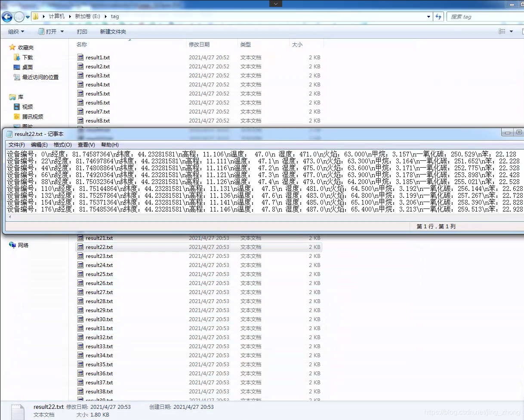Click the result38.txt file name

click(99, 391)
